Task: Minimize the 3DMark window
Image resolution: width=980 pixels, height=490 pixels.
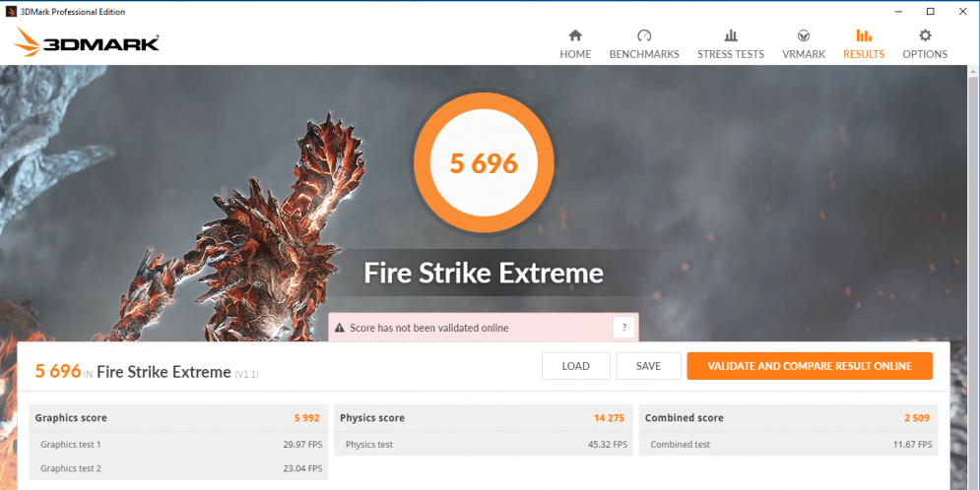Action: [898, 11]
